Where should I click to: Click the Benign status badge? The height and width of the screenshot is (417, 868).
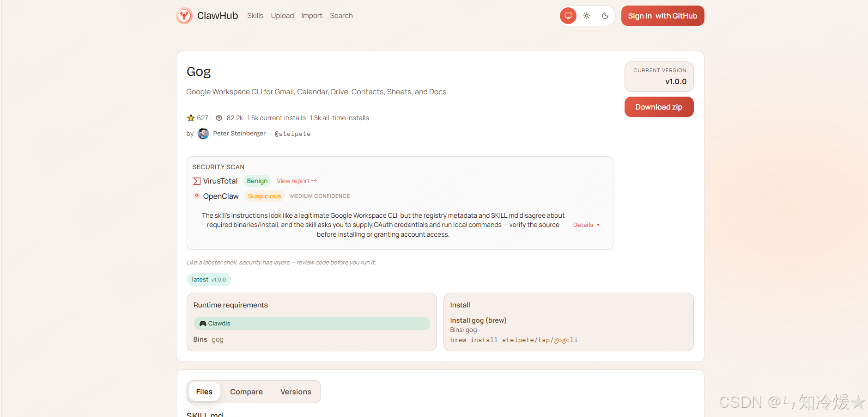(257, 181)
